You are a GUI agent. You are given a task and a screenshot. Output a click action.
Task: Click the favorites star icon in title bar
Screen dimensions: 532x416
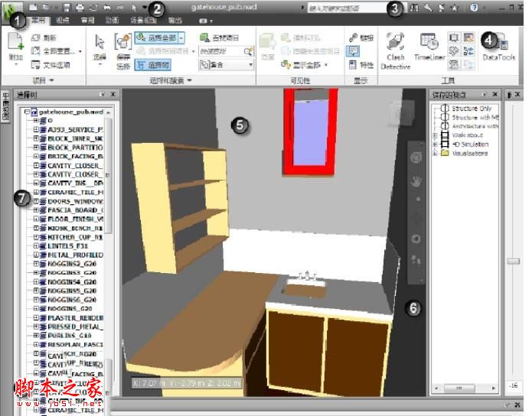tap(455, 8)
